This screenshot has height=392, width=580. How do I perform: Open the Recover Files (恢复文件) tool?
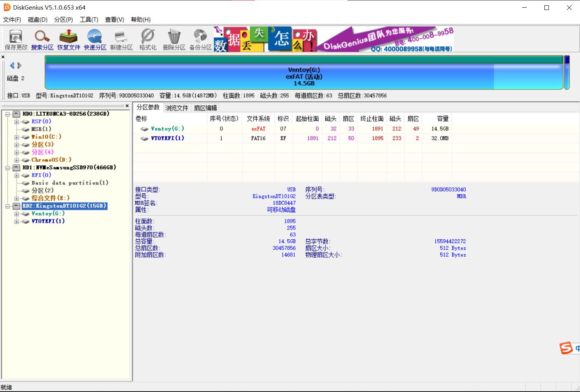69,40
